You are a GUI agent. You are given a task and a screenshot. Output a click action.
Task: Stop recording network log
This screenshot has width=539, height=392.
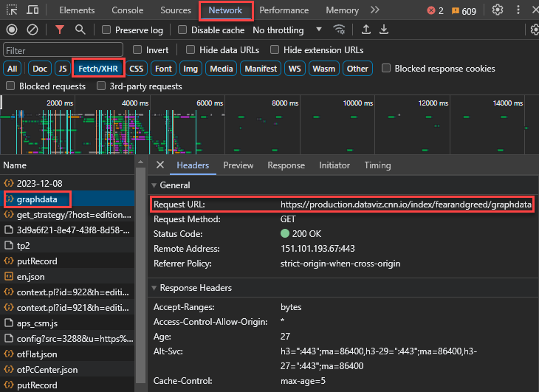12,30
